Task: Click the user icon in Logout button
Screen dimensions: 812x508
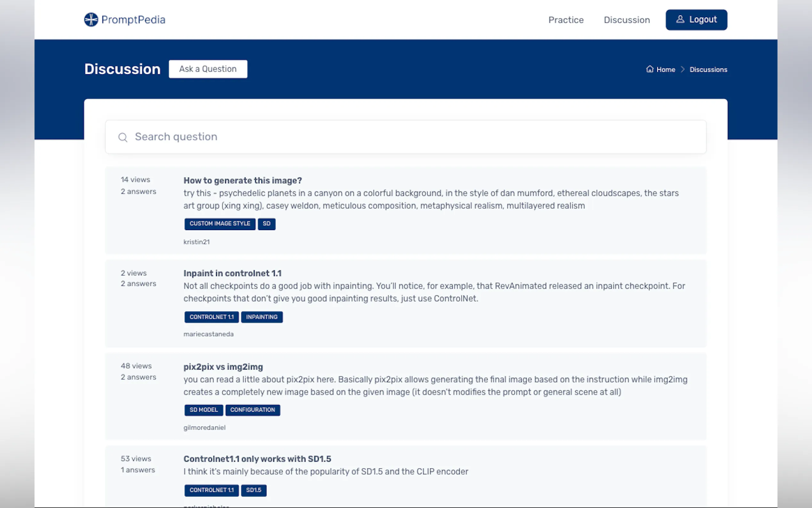Action: [680, 19]
